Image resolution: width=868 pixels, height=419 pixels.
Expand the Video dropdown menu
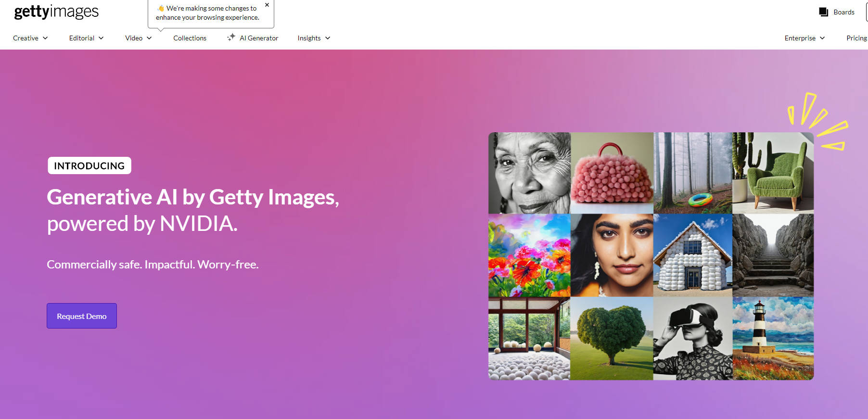[x=139, y=38]
